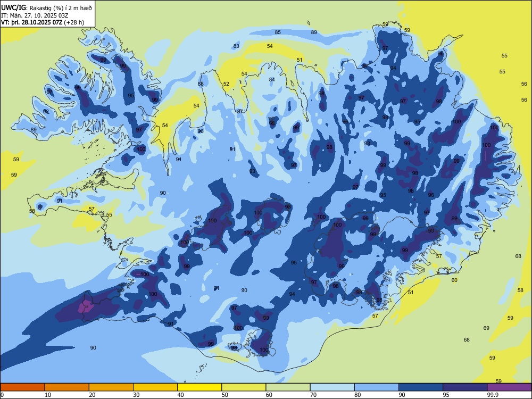Click the '80' tick label under the legend bar
The image size is (532, 399).
tap(358, 395)
